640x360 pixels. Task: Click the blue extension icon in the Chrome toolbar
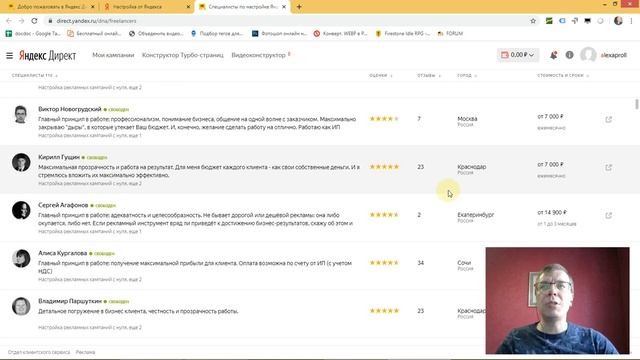click(x=562, y=21)
